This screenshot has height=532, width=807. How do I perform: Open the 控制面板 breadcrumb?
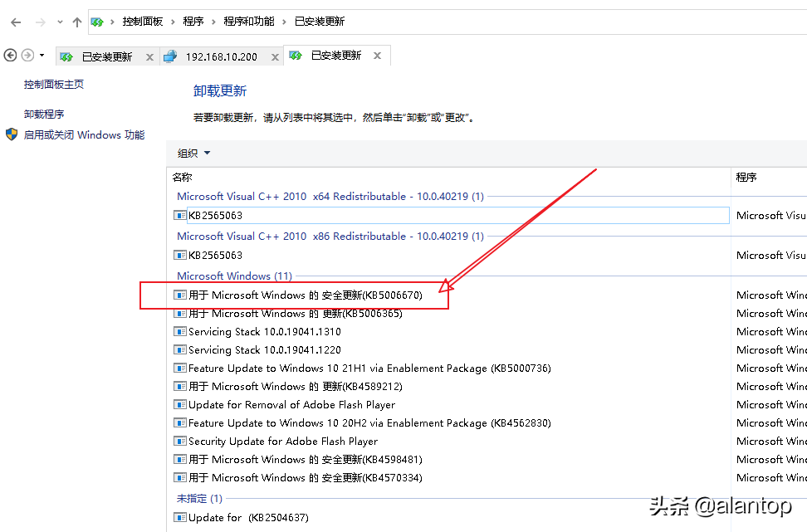[x=143, y=22]
